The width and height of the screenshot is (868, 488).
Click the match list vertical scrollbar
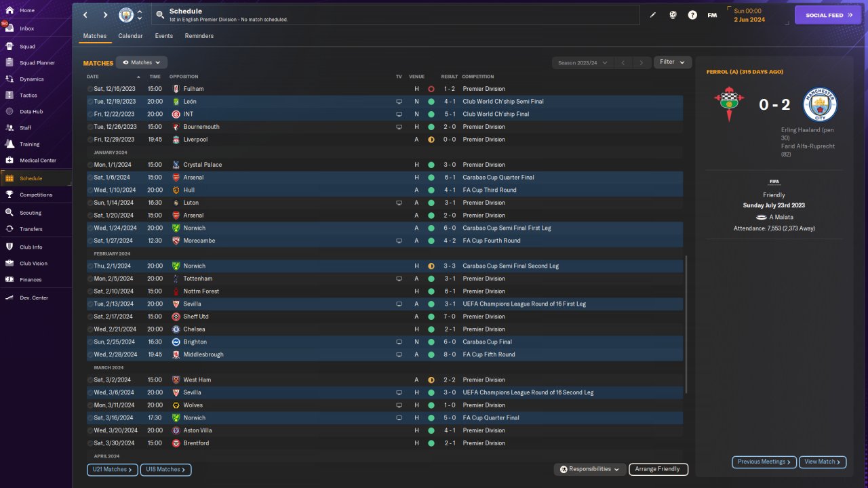tap(686, 324)
